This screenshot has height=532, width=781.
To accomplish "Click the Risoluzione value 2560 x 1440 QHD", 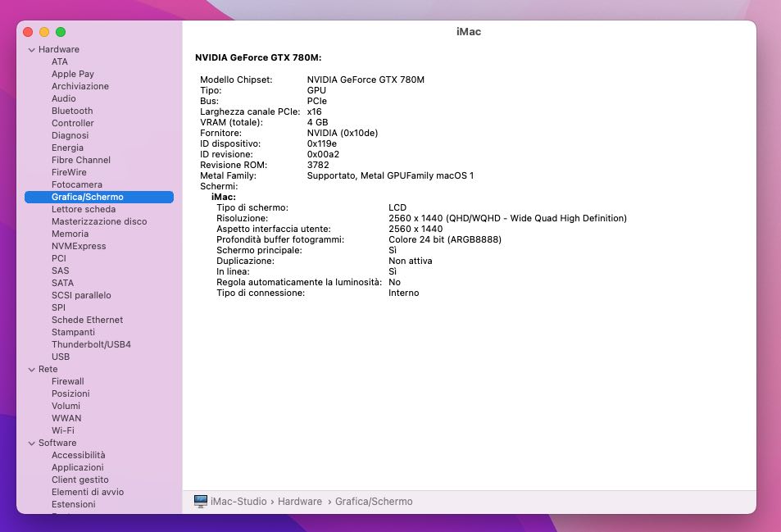I will pos(507,218).
